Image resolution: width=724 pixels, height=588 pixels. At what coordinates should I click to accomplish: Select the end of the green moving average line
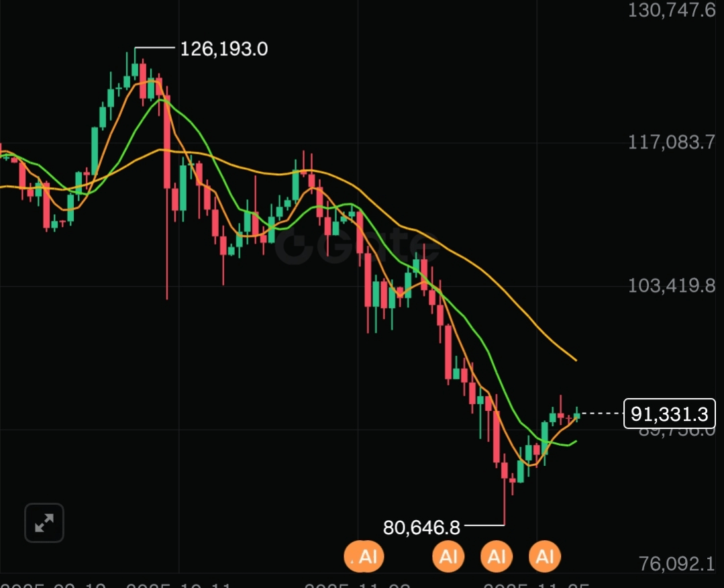[x=574, y=442]
